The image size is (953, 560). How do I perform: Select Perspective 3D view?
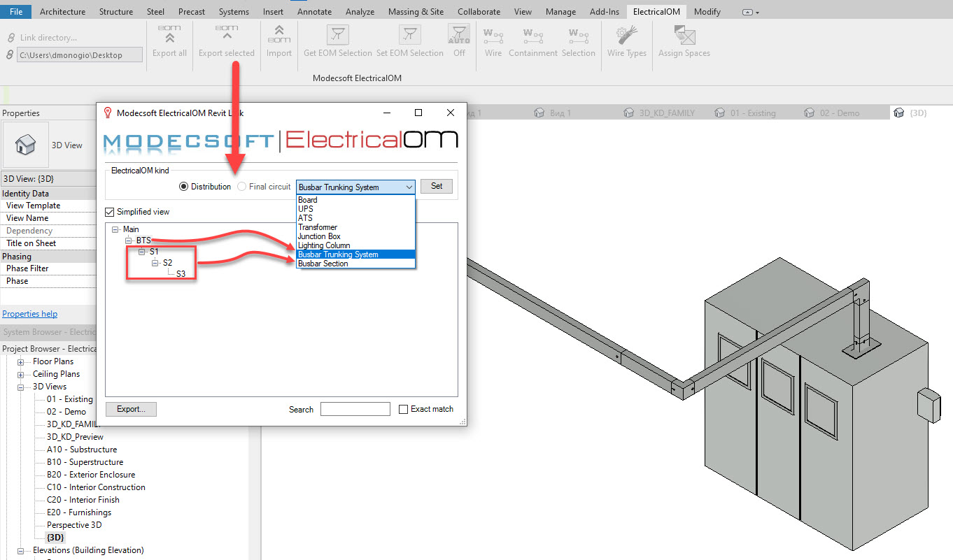[74, 525]
